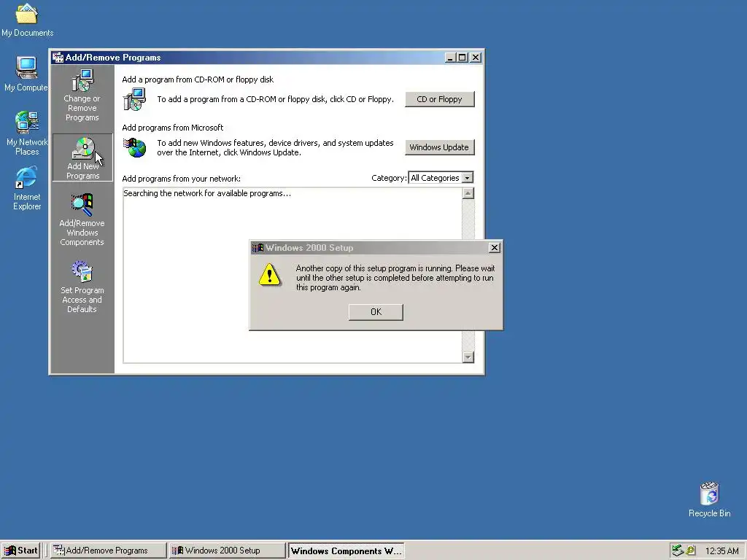Maximize the Add/Remove Programs window
The image size is (747, 560).
point(462,58)
